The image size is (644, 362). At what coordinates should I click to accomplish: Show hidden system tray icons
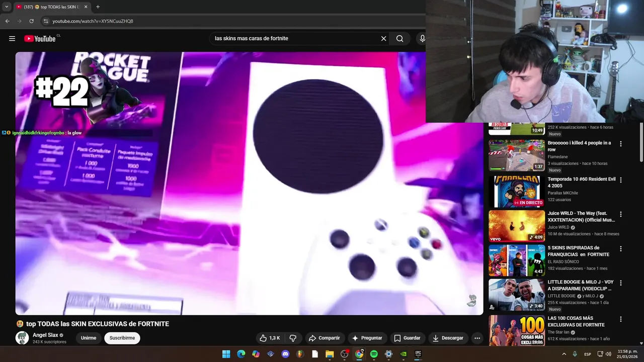point(563,354)
